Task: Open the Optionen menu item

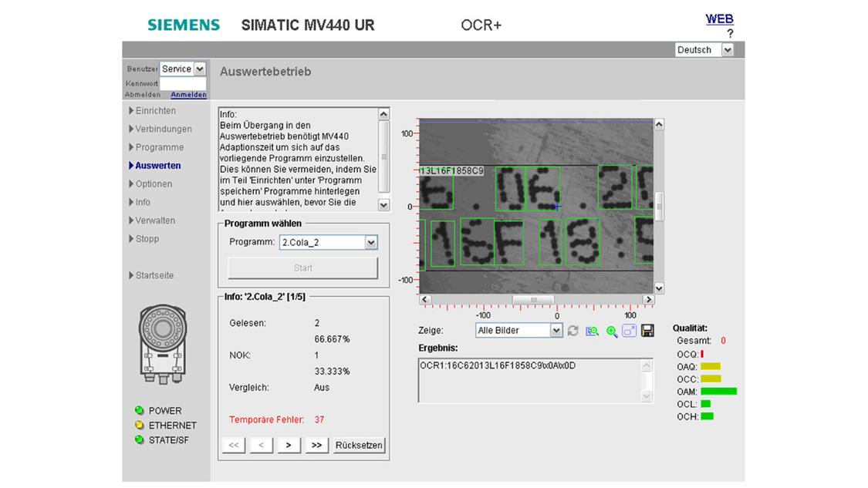Action: (150, 183)
